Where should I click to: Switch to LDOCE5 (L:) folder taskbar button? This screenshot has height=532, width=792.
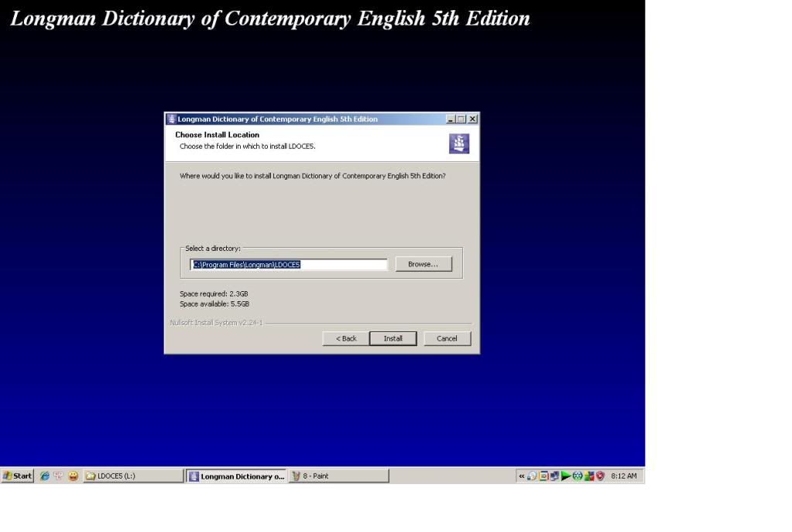(133, 476)
